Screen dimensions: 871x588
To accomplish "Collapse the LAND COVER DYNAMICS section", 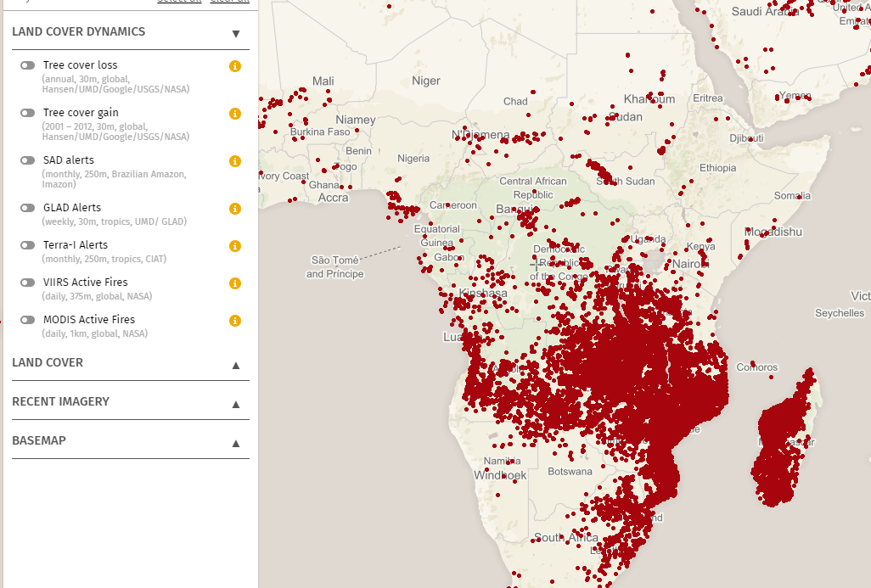I will click(x=235, y=33).
